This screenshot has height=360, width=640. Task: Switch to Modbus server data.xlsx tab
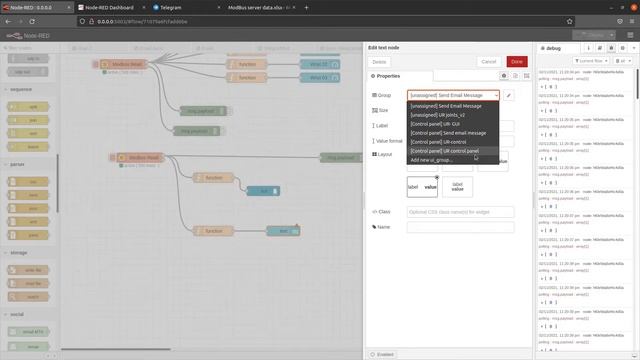pos(259,7)
